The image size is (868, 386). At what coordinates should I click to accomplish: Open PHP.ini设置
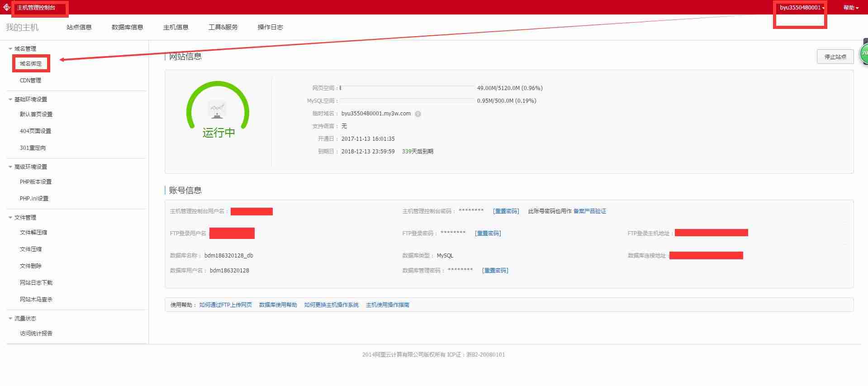[x=34, y=198]
